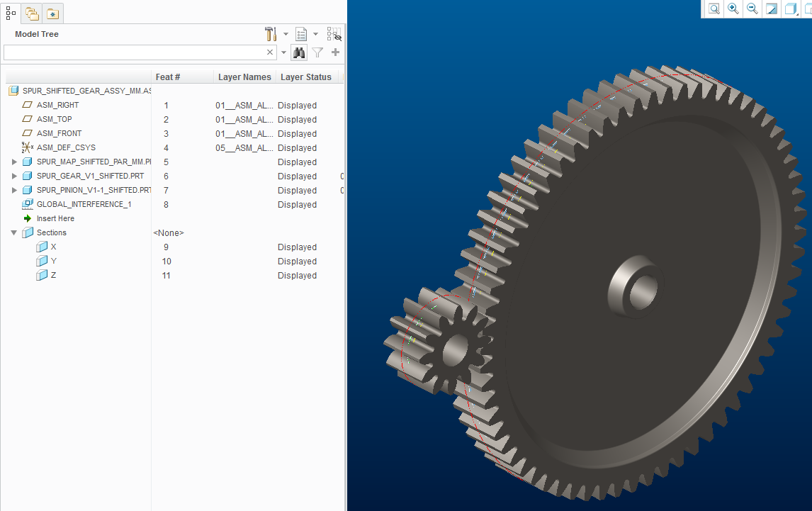Click the Model Tree settings hammer icon
Screen dimensions: 812x511
pyautogui.click(x=270, y=34)
